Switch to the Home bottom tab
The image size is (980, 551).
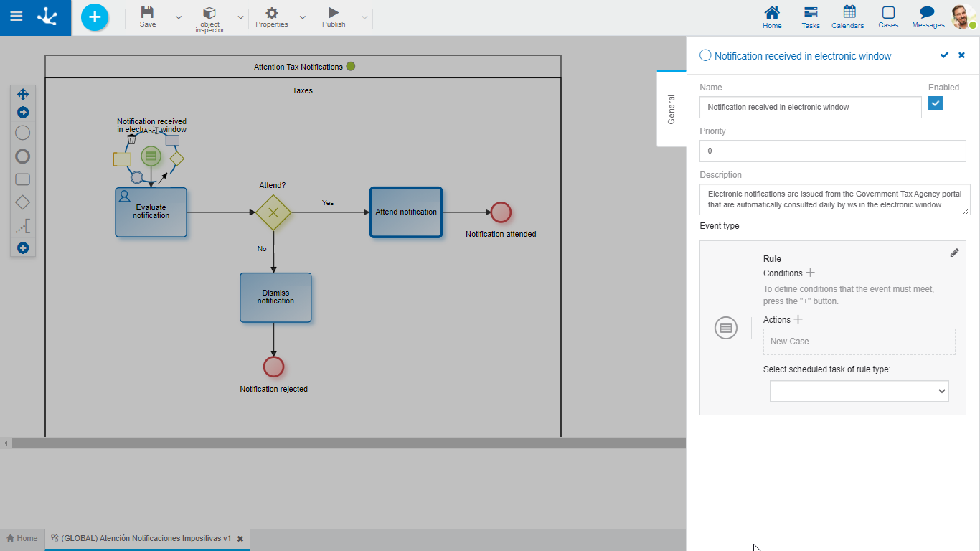tap(22, 538)
